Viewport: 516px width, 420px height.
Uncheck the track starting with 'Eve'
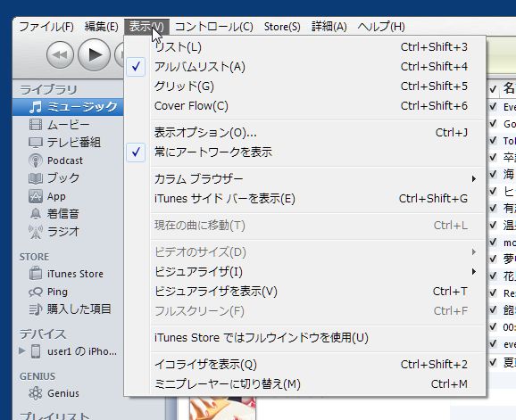coord(493,106)
